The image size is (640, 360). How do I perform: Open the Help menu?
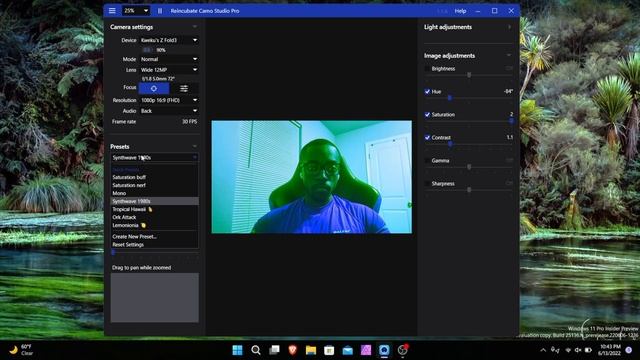point(460,11)
